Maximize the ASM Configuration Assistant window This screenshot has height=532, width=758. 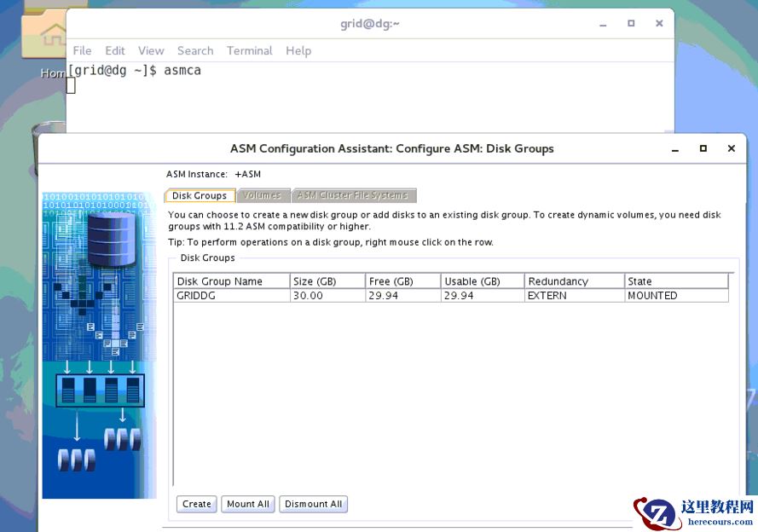click(x=703, y=148)
